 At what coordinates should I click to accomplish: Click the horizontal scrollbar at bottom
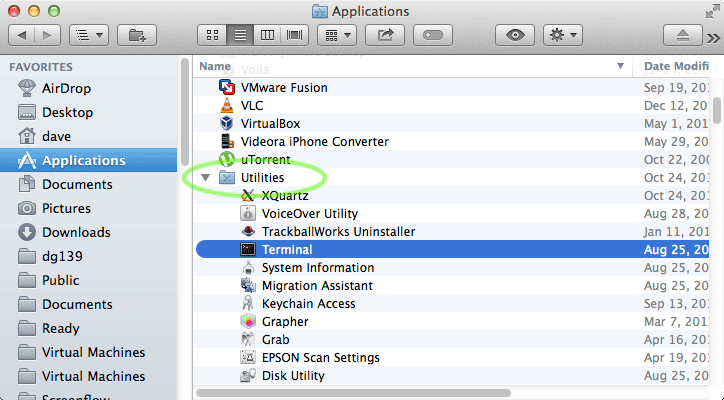click(353, 393)
